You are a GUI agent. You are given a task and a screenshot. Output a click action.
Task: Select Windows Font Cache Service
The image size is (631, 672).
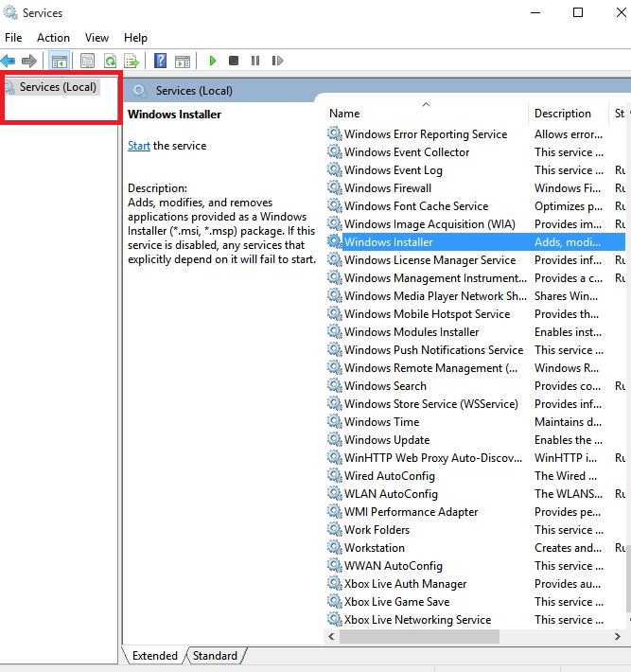pyautogui.click(x=476, y=206)
